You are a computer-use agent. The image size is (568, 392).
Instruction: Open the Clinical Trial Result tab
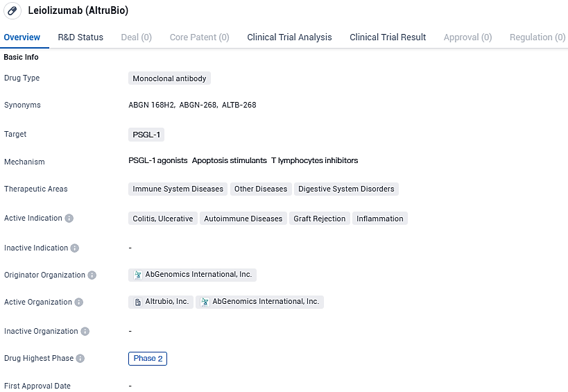click(388, 37)
